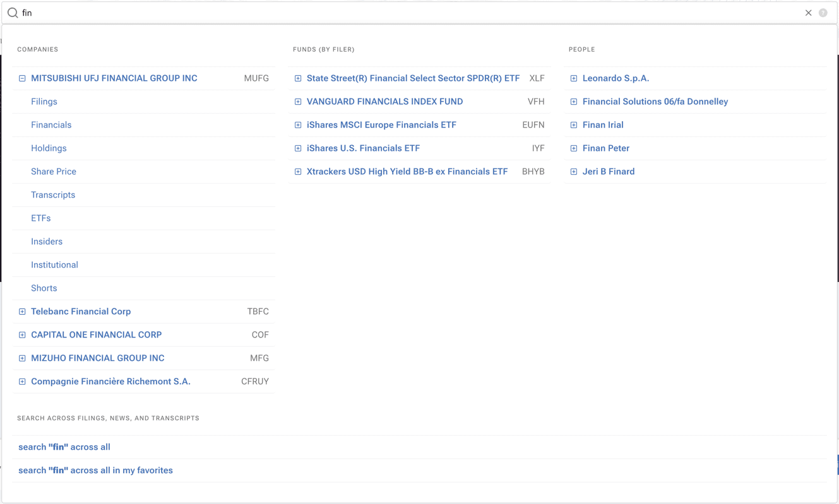Click the MUFG ticker symbol
839x504 pixels.
[x=256, y=78]
